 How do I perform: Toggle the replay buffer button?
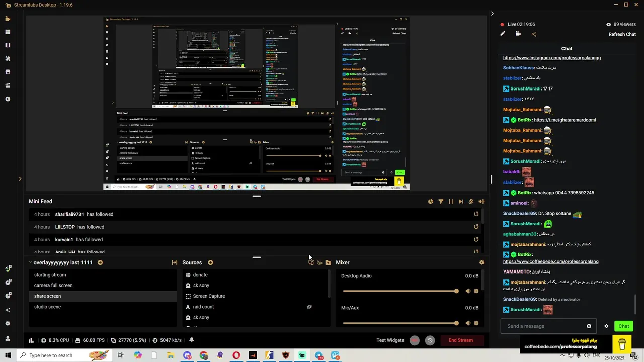[x=430, y=340]
